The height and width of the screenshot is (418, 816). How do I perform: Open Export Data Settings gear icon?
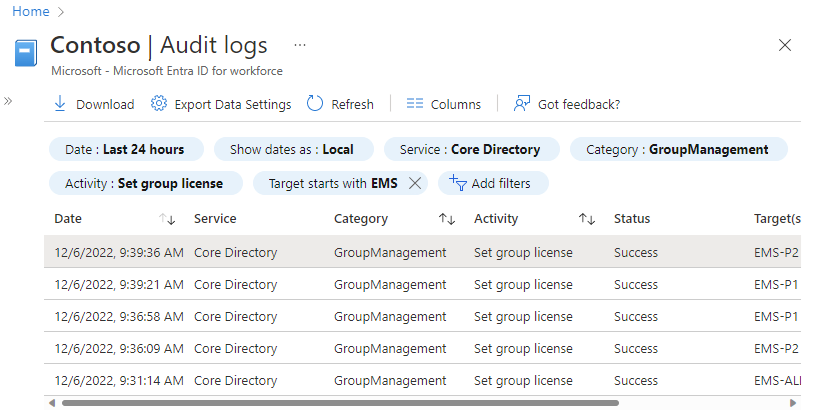[x=158, y=104]
